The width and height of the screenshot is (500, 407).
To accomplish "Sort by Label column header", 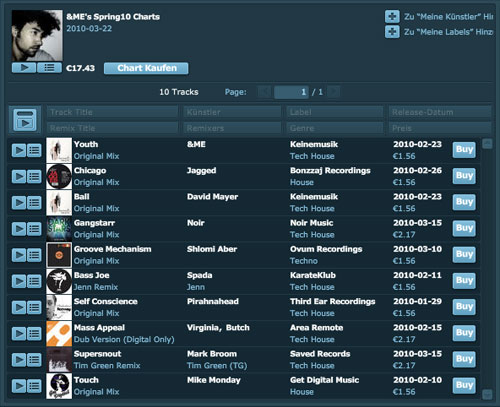I will point(335,112).
